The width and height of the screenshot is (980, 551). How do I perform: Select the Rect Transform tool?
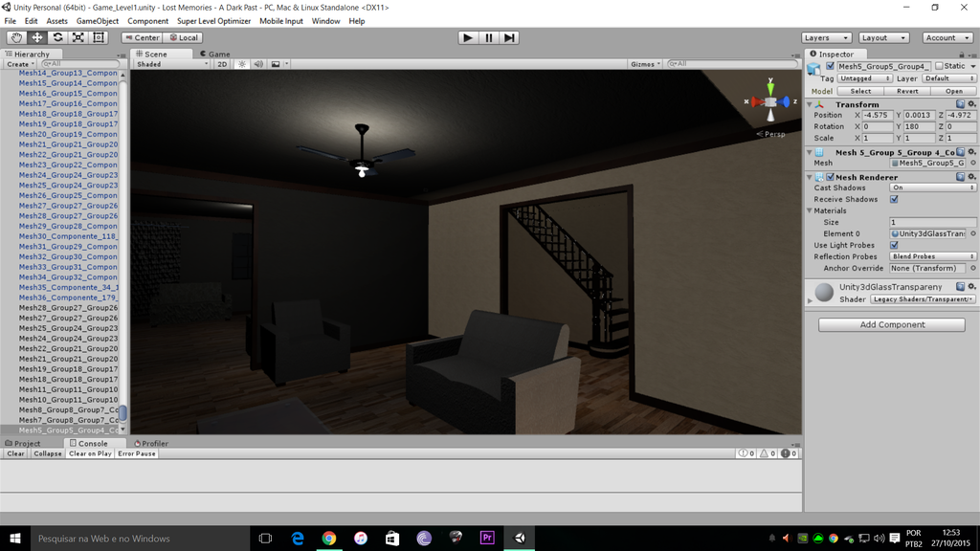(x=99, y=37)
